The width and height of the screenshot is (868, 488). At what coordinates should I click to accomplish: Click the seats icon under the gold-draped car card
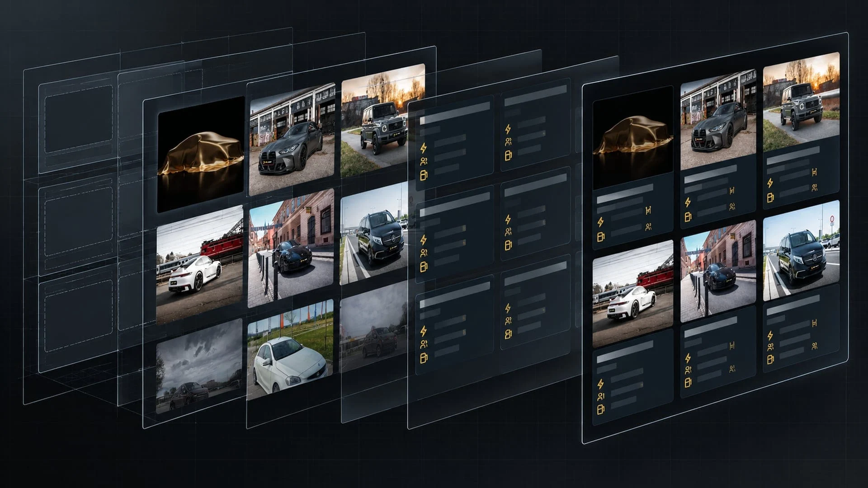pos(648,226)
